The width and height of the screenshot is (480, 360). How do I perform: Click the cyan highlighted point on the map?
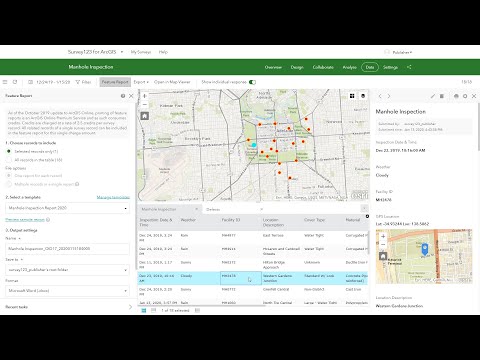254,145
